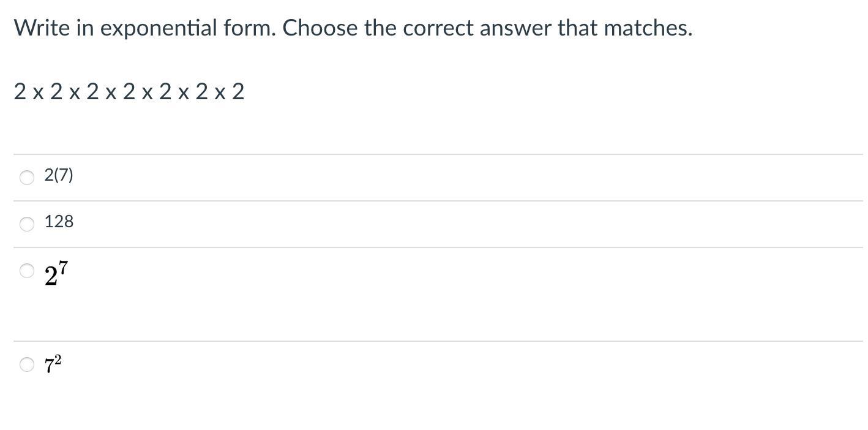The width and height of the screenshot is (868, 430).
Task: Choose the 2 to the 7th power radio button
Action: (x=27, y=271)
